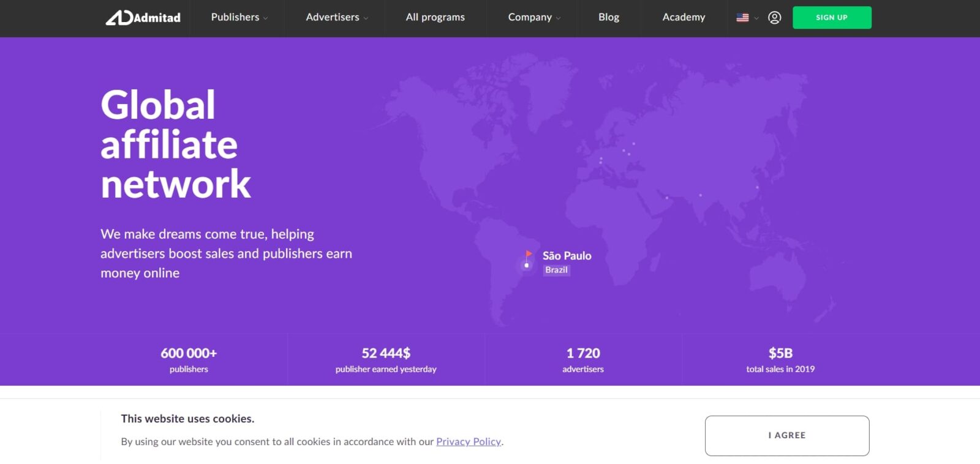
Task: Click the 'We make dreams come true' tagline
Action: click(x=226, y=253)
